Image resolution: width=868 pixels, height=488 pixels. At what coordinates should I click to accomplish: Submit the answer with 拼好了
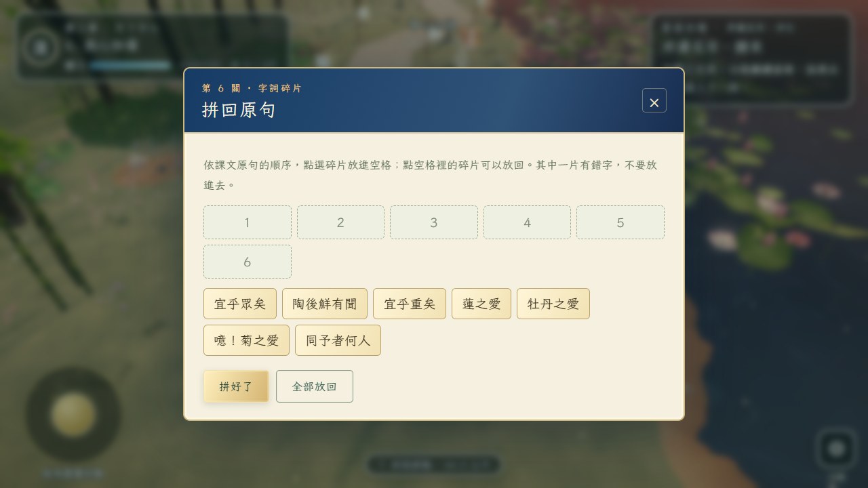[236, 386]
